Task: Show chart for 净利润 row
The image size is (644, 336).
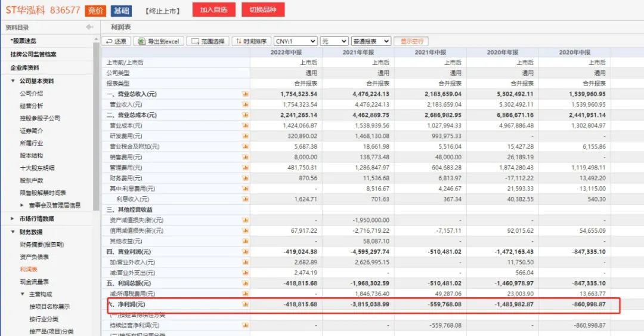Action: (x=245, y=304)
